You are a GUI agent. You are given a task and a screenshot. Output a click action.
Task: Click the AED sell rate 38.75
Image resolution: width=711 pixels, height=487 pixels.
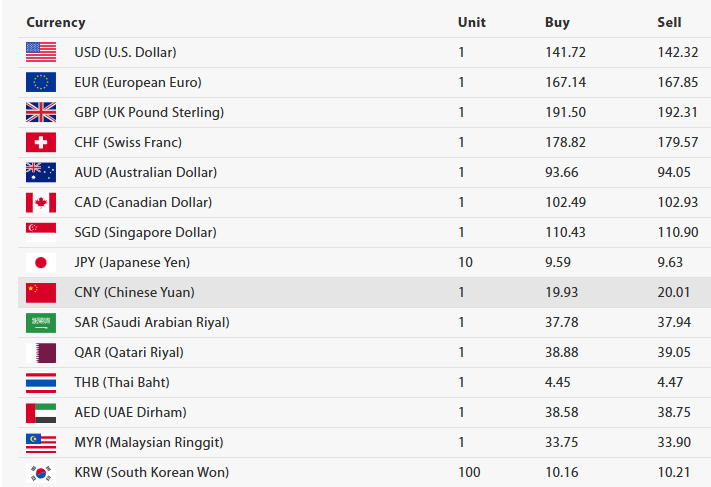click(x=673, y=412)
